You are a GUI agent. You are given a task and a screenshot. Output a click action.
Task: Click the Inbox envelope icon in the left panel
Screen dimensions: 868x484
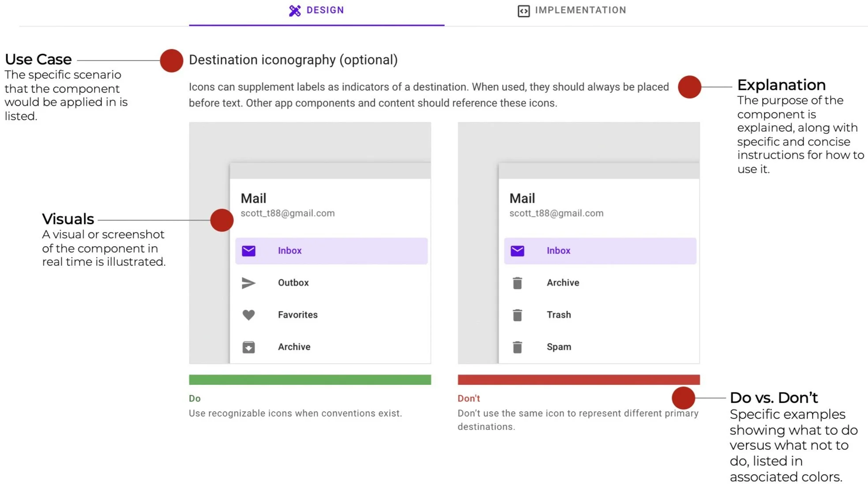click(248, 251)
